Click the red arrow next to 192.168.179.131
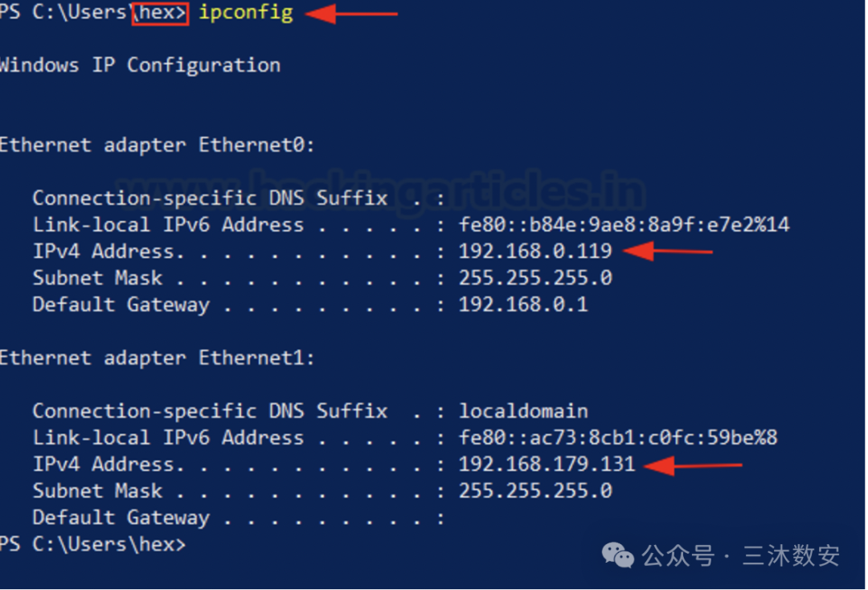The image size is (868, 590). [x=693, y=465]
